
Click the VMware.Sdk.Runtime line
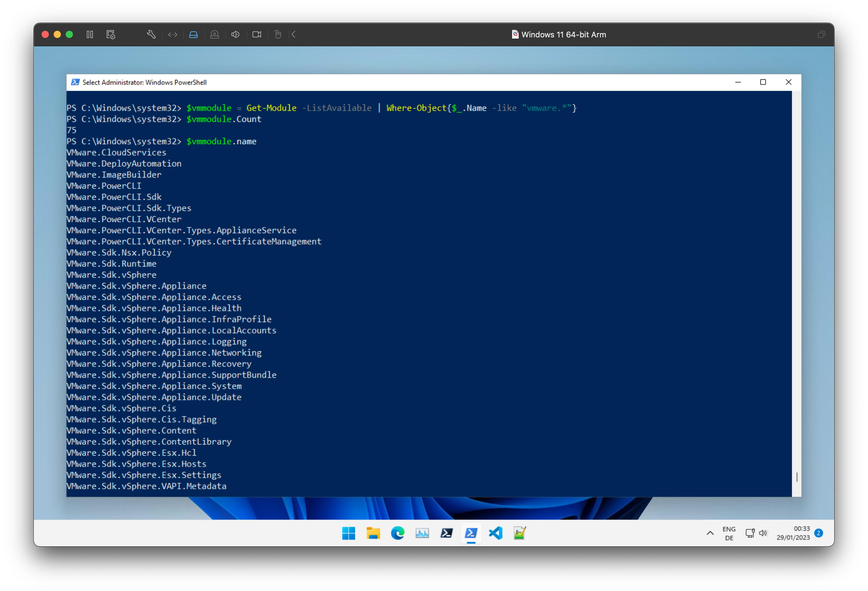[111, 264]
